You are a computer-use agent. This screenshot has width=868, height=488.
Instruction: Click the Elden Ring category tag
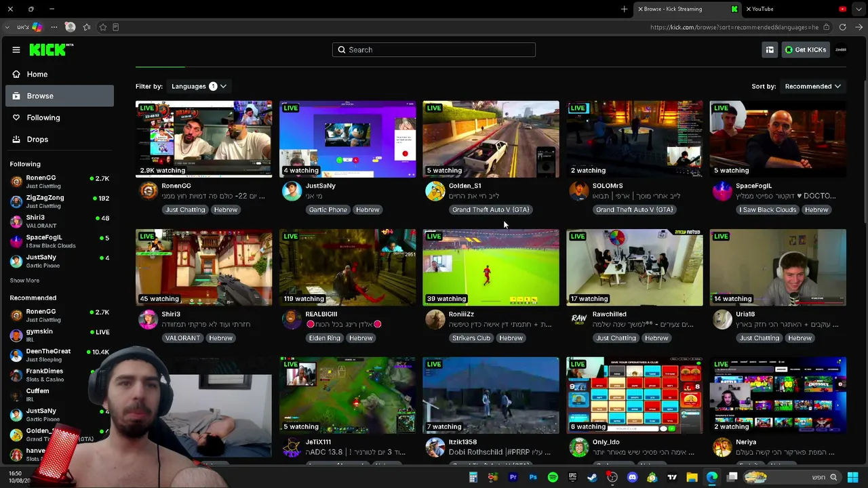coord(324,338)
